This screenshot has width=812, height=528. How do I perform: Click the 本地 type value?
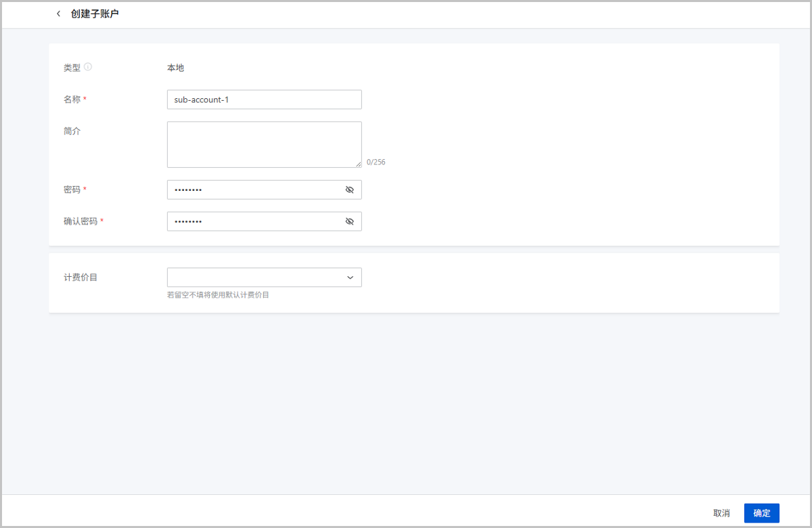coord(175,68)
